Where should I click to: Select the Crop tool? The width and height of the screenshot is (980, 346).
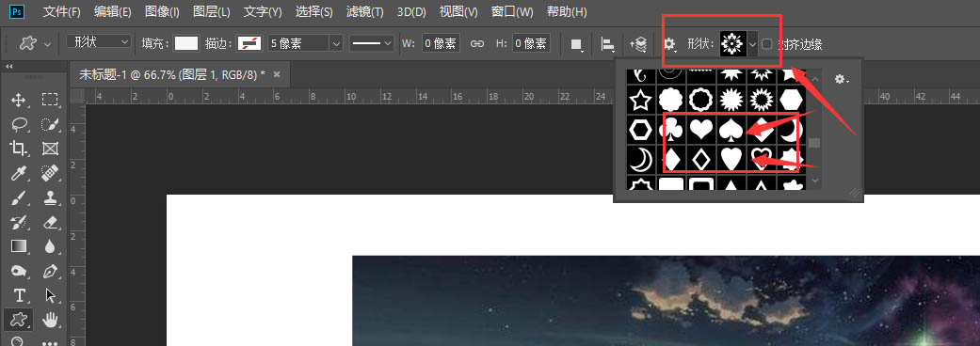(x=18, y=148)
